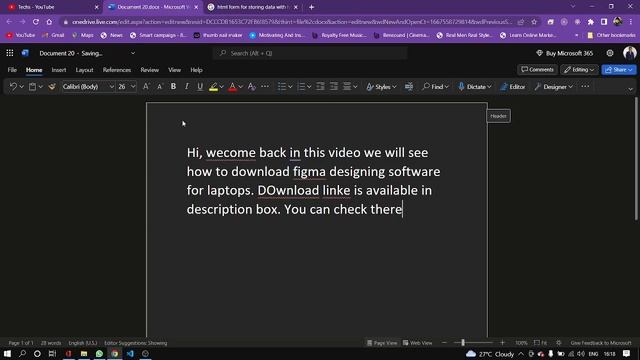Expand the paste options arrow

tap(40, 87)
